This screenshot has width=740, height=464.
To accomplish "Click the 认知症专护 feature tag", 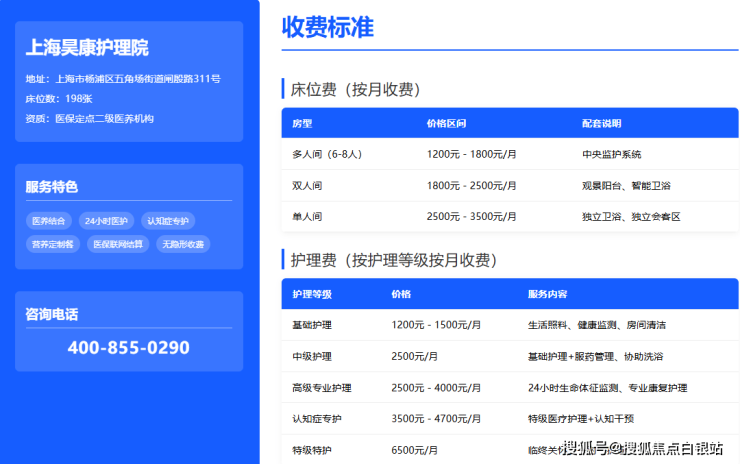I will click(x=168, y=220).
